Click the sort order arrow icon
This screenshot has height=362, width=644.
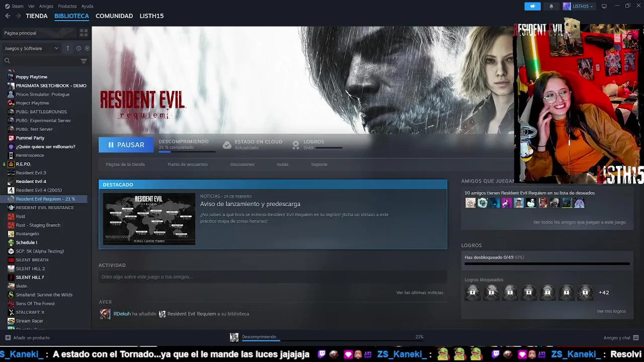[x=68, y=48]
